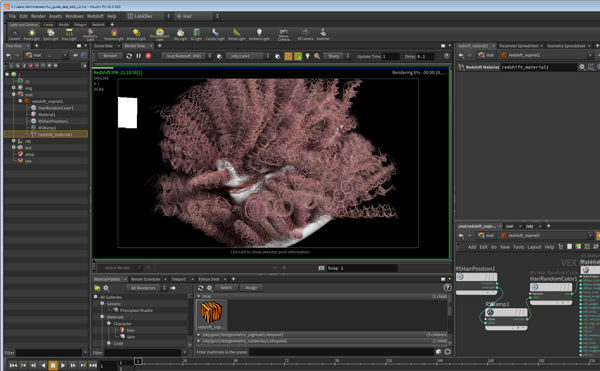600x371 pixels.
Task: Select redshift_material1 in the tree view
Action: tap(55, 134)
